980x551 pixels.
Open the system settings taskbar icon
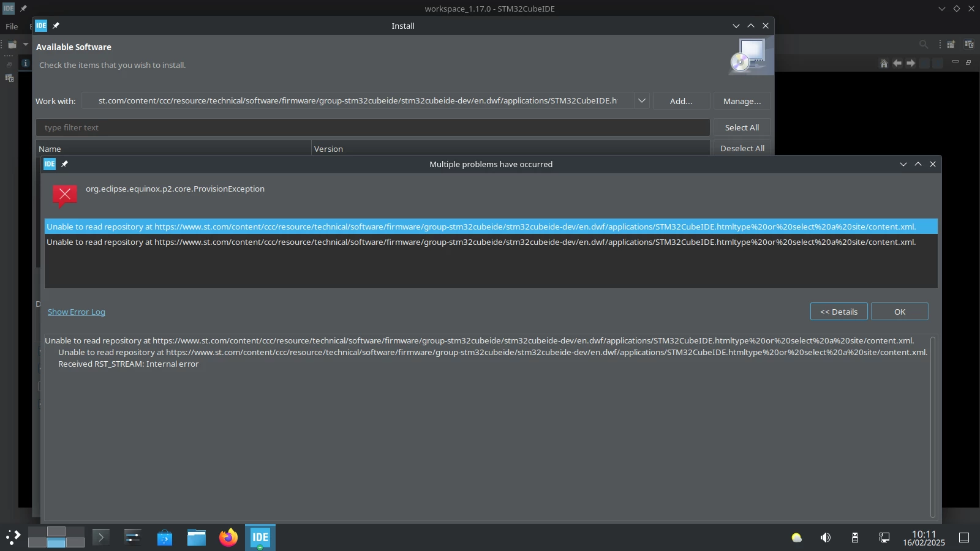coord(133,538)
